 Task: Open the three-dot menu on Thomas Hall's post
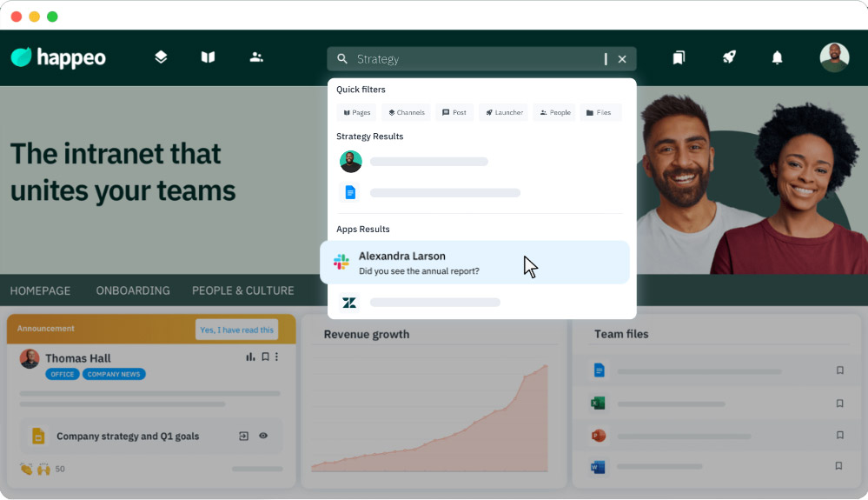click(277, 357)
